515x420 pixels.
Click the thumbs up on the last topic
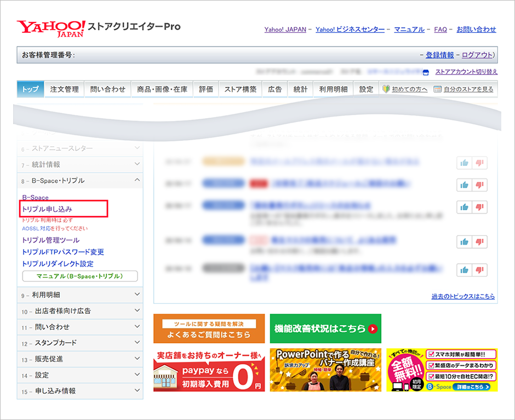click(465, 270)
